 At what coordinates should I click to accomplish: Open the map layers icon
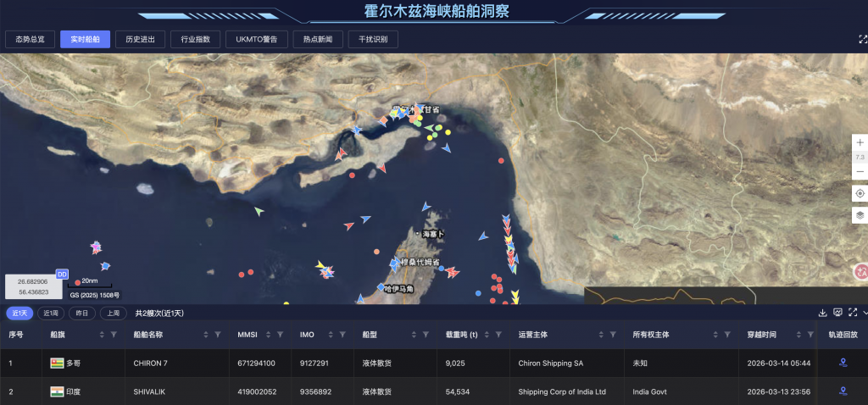point(860,214)
